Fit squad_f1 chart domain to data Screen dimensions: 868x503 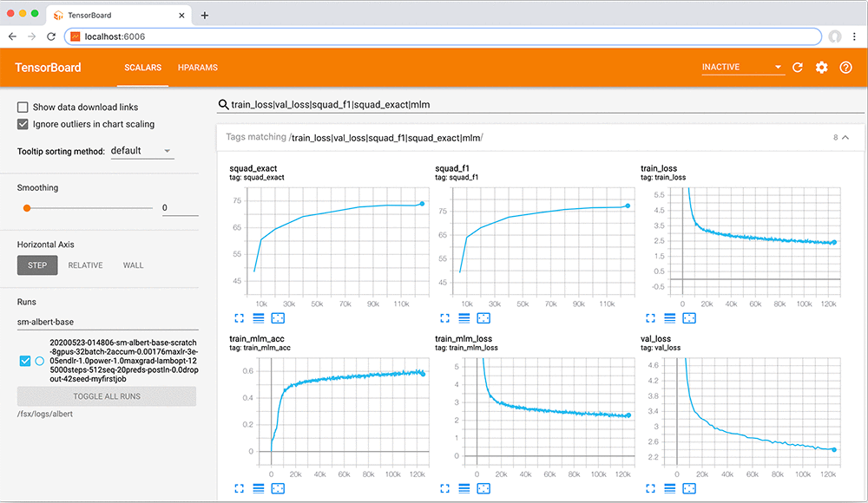click(x=483, y=318)
